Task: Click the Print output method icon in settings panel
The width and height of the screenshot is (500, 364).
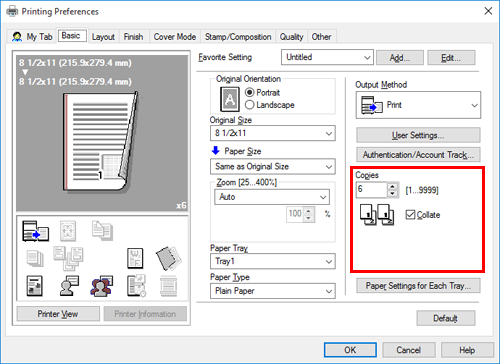Action: [x=35, y=231]
